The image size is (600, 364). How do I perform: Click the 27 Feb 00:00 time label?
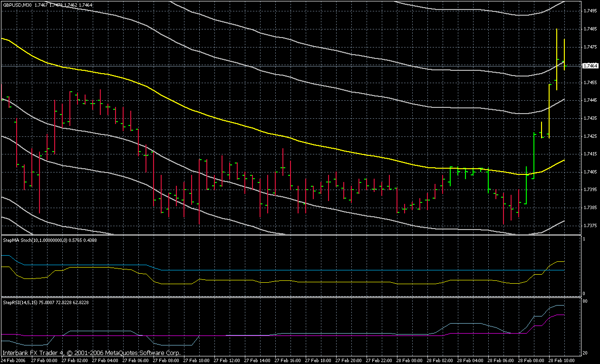(x=44, y=361)
